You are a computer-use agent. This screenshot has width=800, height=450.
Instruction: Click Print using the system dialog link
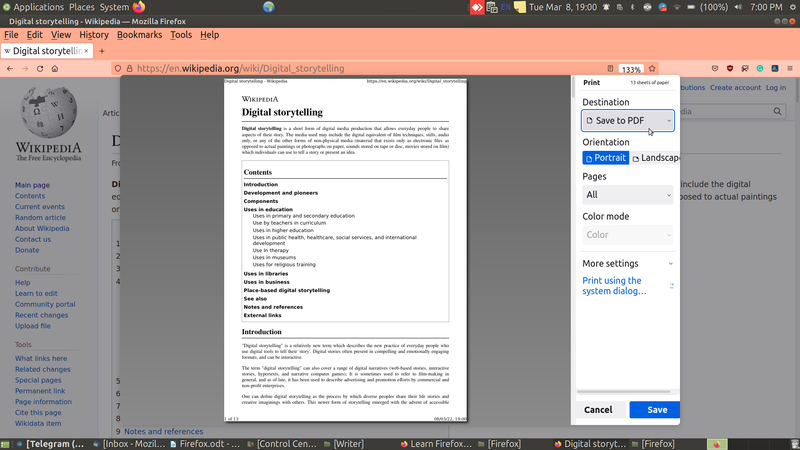(x=614, y=286)
